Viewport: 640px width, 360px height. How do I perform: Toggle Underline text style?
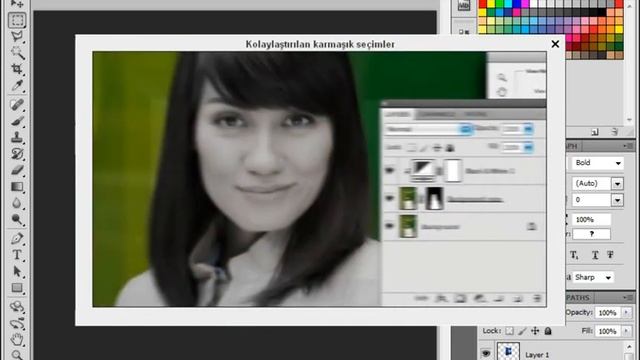pos(595,256)
